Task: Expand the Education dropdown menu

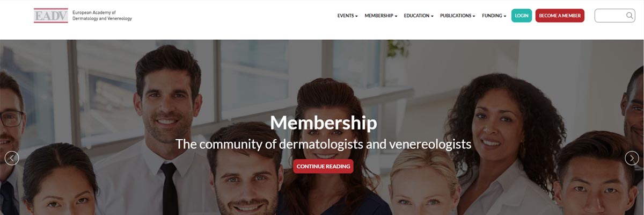Action: click(x=419, y=16)
